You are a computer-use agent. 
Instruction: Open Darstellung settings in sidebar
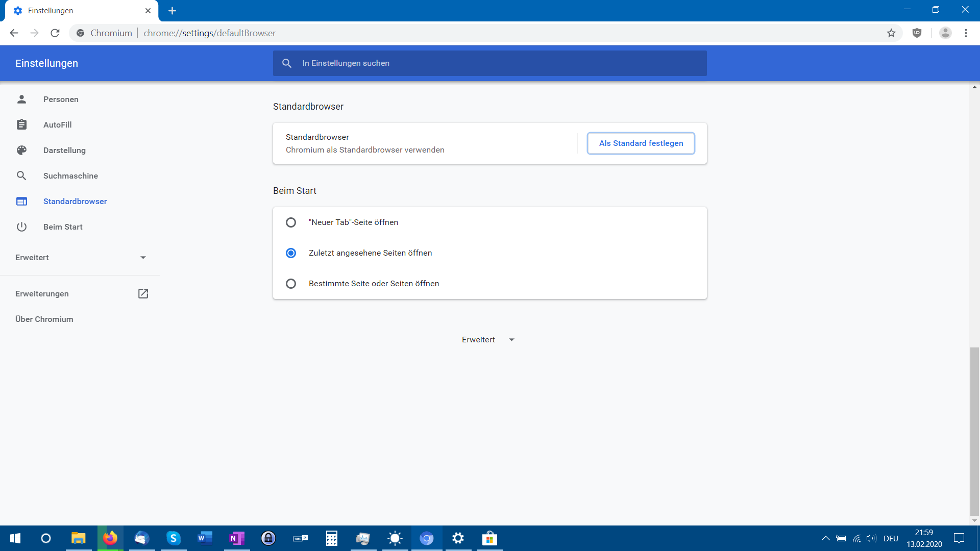tap(64, 151)
